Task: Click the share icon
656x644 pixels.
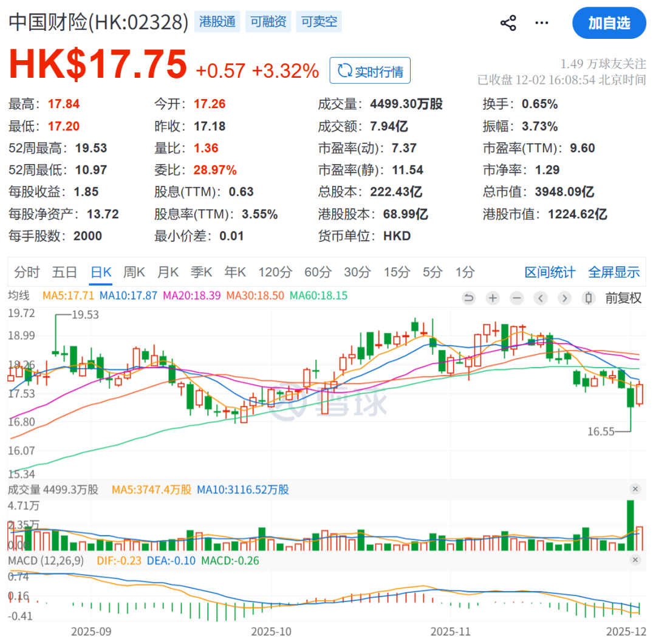Action: pyautogui.click(x=508, y=23)
